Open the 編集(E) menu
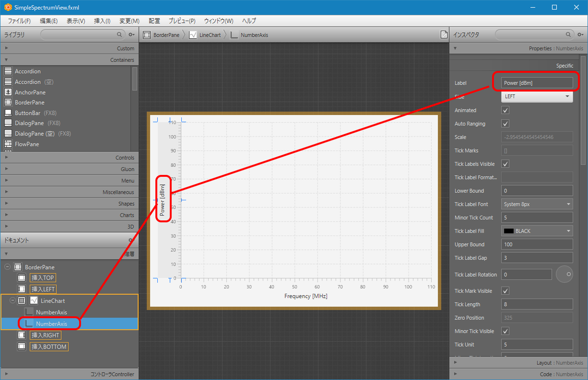The width and height of the screenshot is (588, 380). pyautogui.click(x=49, y=21)
